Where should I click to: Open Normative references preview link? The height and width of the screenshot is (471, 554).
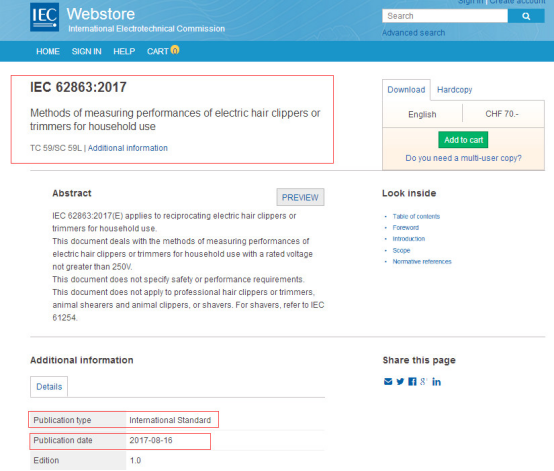point(422,262)
